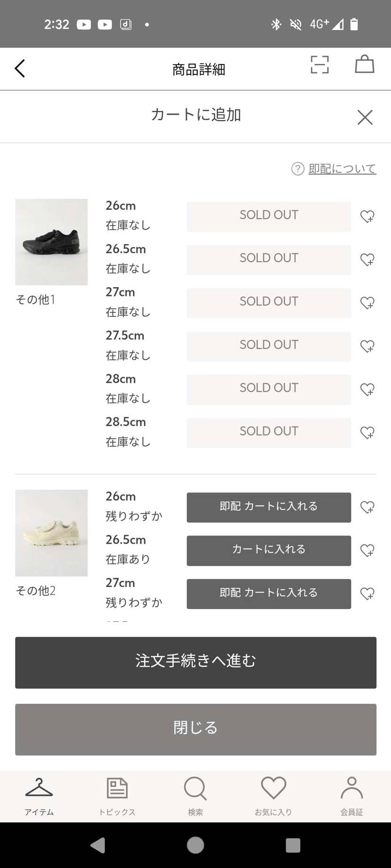Open the お気に入り favorites tab
The width and height of the screenshot is (391, 868).
click(x=274, y=796)
